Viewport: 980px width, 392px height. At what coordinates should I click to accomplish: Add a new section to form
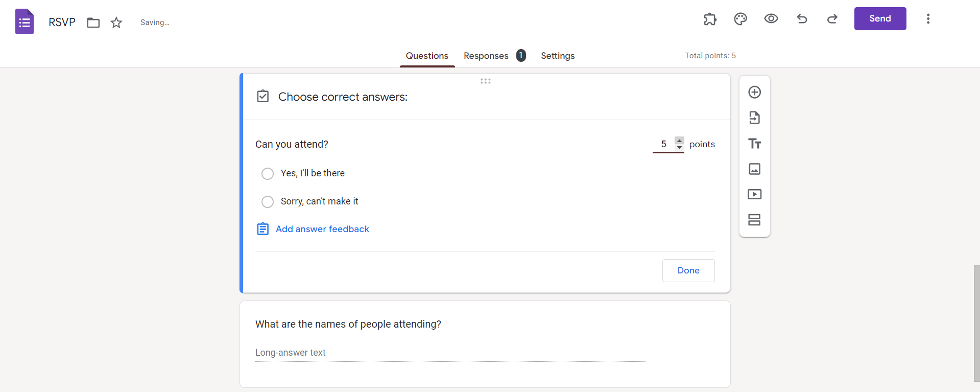[754, 220]
